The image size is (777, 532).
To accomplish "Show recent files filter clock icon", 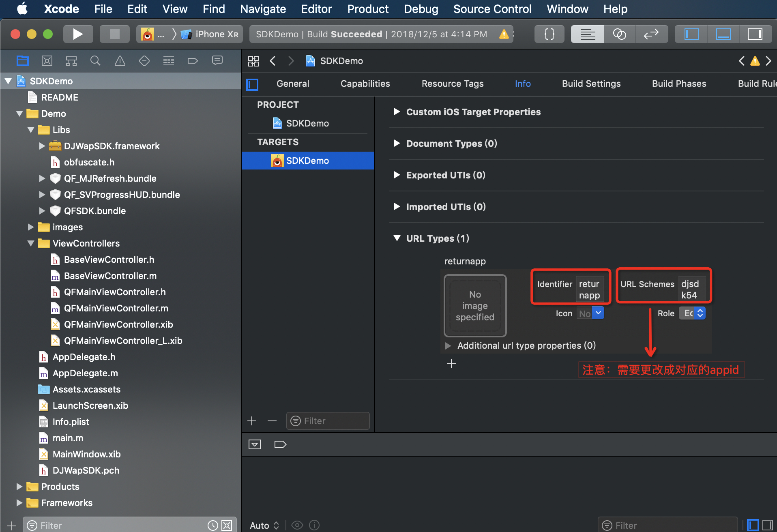I will click(x=212, y=526).
